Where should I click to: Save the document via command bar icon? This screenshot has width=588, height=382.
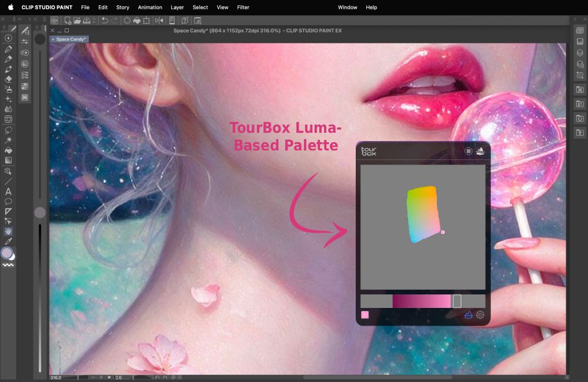coord(86,20)
